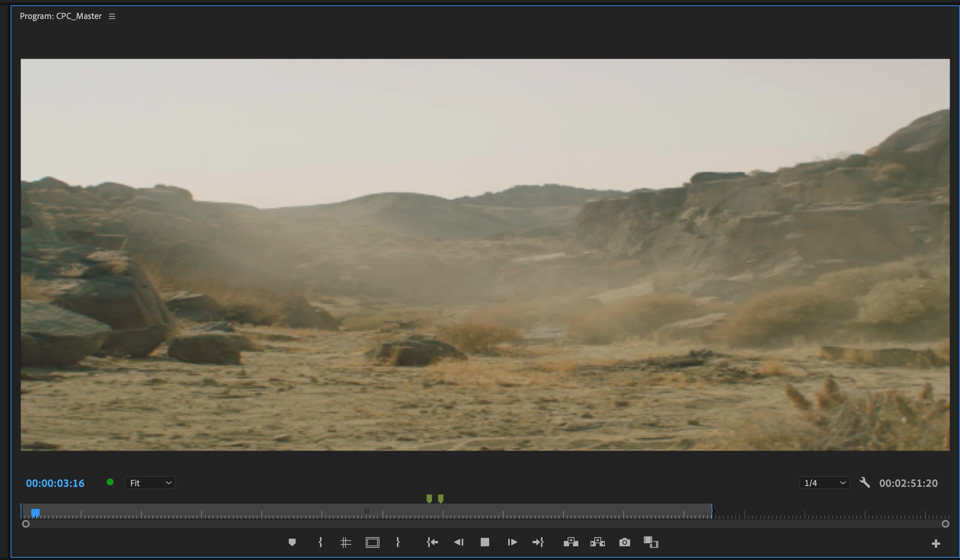
Task: Click the Extract icon
Action: coord(597,542)
